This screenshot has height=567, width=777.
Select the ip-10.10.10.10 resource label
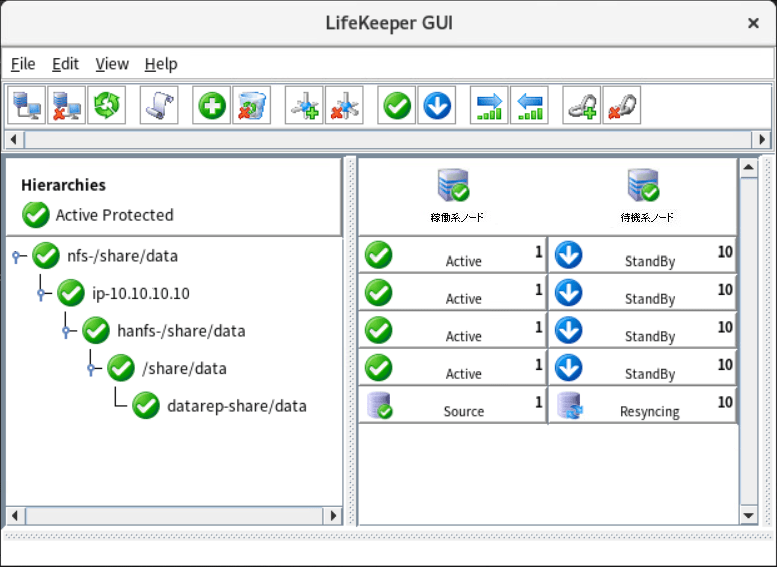click(x=141, y=293)
